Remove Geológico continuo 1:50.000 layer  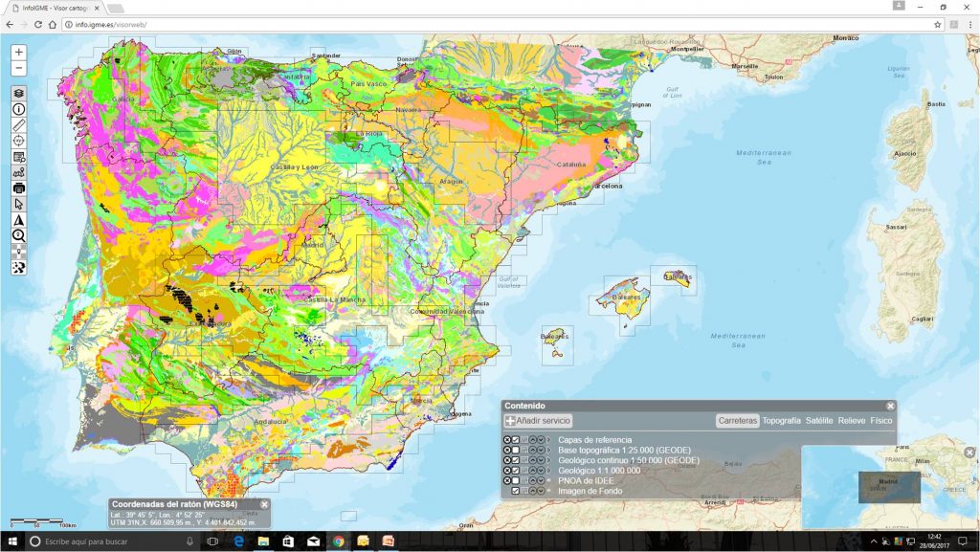coord(507,460)
